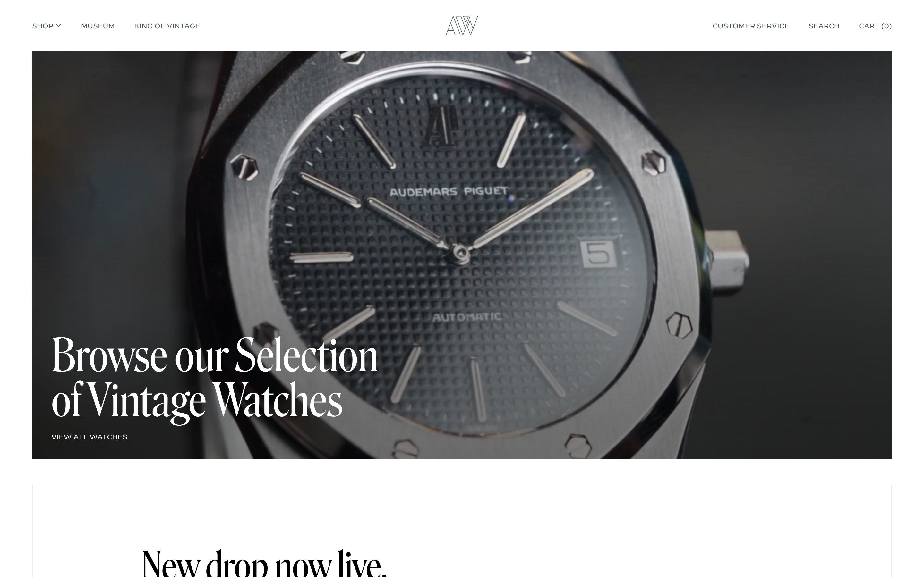Viewport: 924px width, 577px height.
Task: Click the AUTOMATIC text on the dial
Action: [466, 317]
